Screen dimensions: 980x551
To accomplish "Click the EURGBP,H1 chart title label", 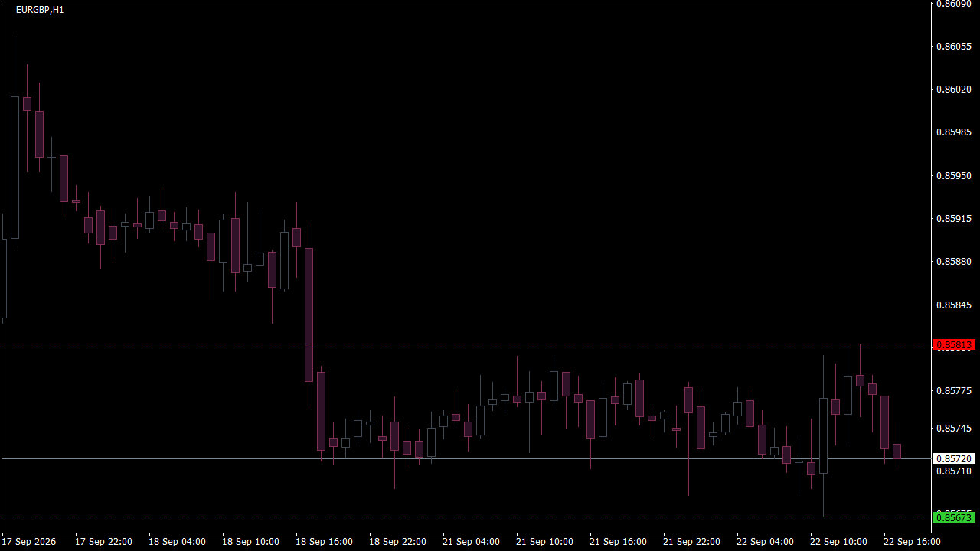I will (x=40, y=10).
